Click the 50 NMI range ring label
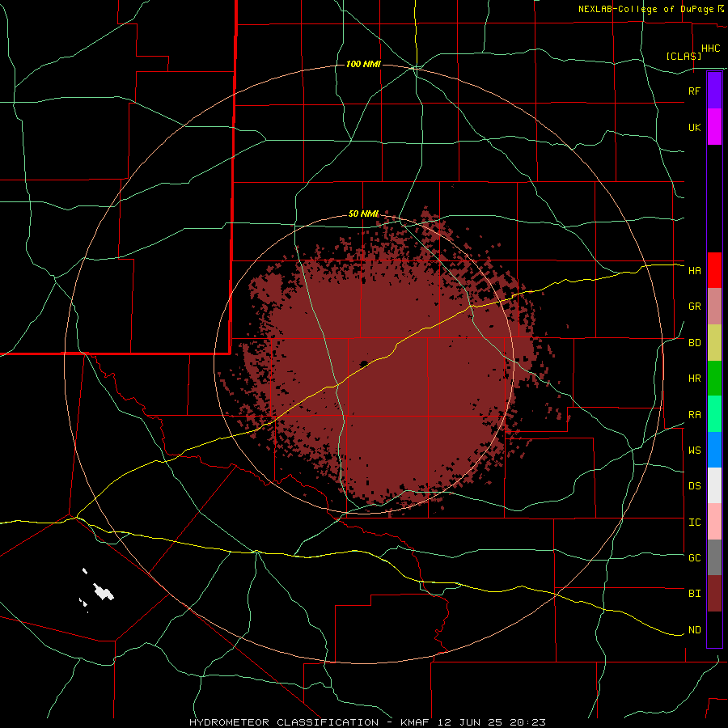The image size is (728, 728). pyautogui.click(x=363, y=214)
